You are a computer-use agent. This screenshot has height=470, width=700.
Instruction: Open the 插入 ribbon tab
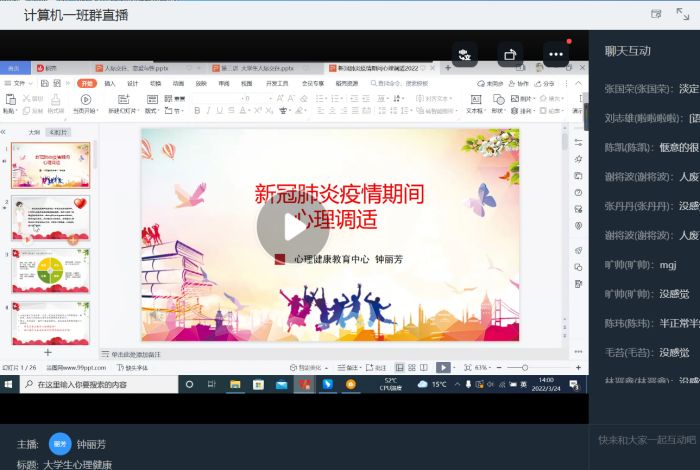(x=110, y=83)
